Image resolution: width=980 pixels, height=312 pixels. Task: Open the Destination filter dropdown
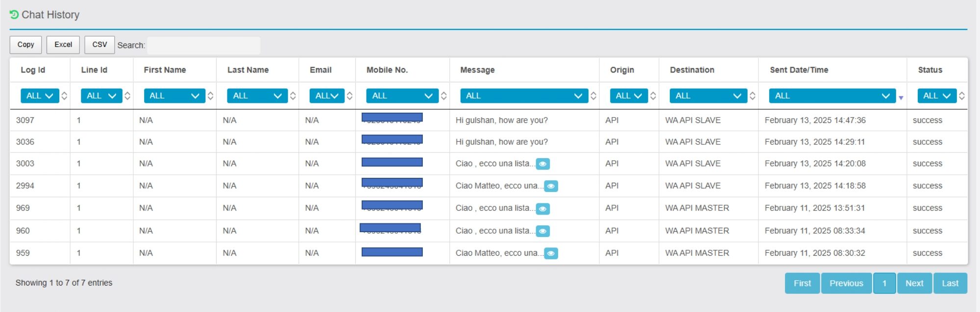[x=708, y=96]
